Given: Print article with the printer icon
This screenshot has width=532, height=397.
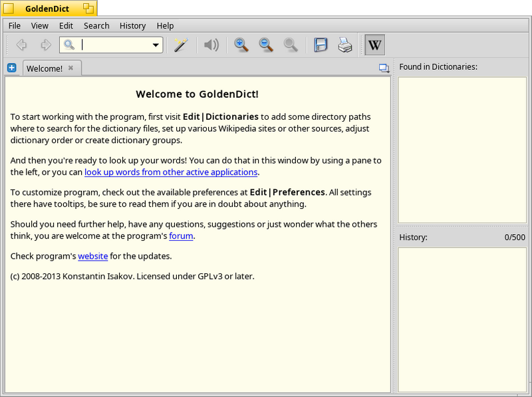Looking at the screenshot, I should click(x=345, y=45).
